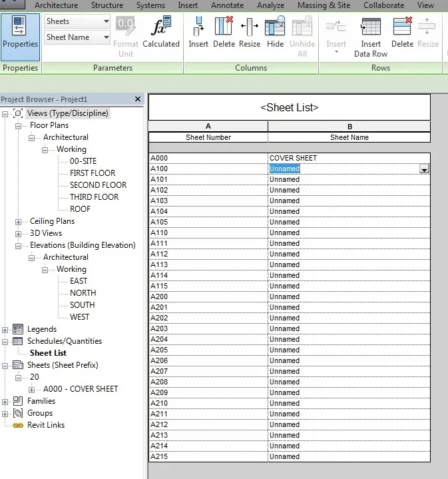Click the Groups icon in browser

click(18, 413)
